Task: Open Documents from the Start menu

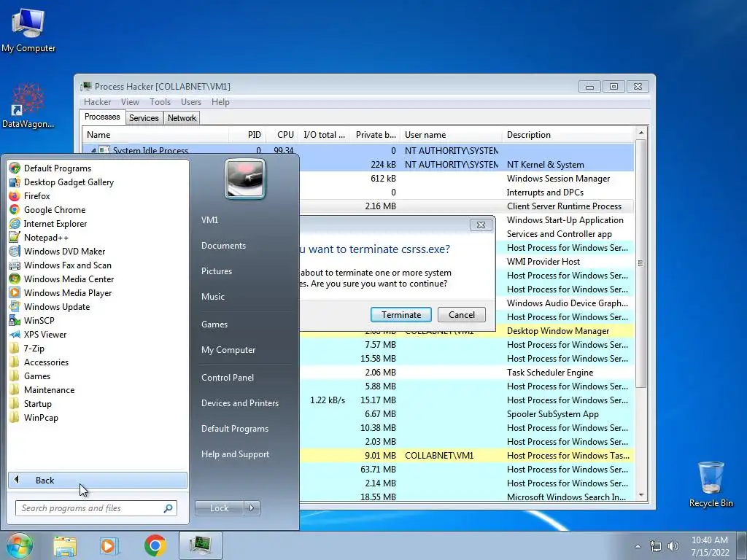Action: 223,245
